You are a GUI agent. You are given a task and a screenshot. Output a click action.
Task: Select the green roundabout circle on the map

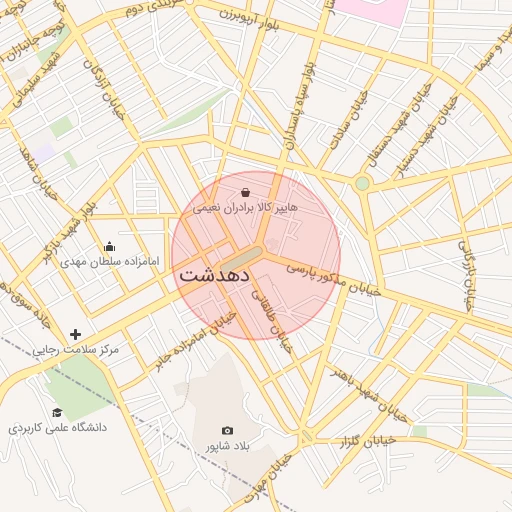(362, 183)
